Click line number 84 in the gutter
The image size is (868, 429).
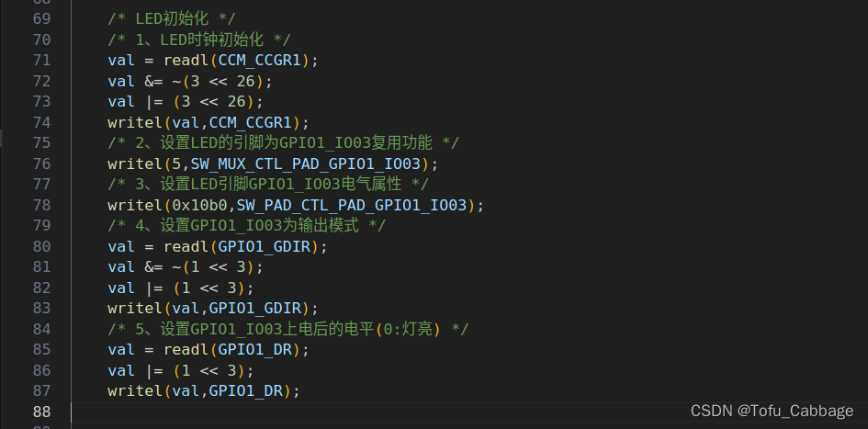point(41,330)
